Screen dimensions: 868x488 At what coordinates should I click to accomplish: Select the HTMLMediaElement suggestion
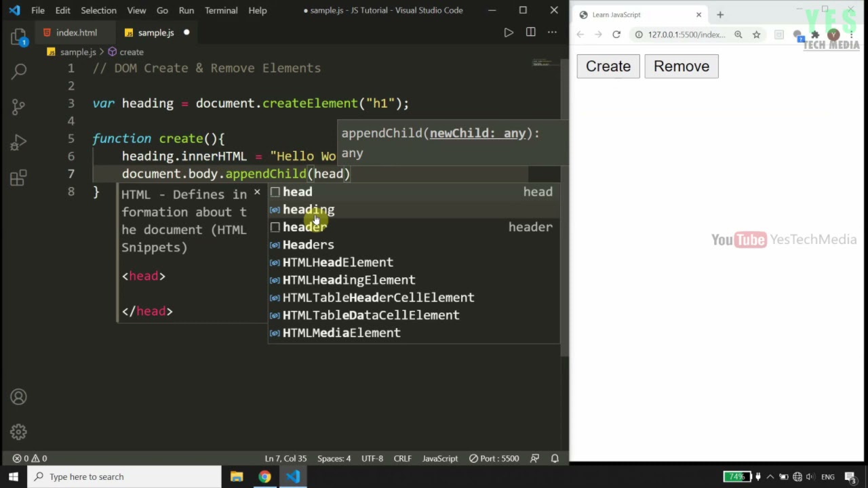414,333
